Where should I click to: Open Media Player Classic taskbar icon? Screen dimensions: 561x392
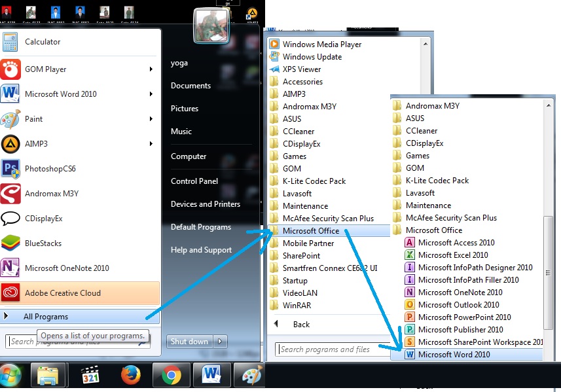pos(90,375)
